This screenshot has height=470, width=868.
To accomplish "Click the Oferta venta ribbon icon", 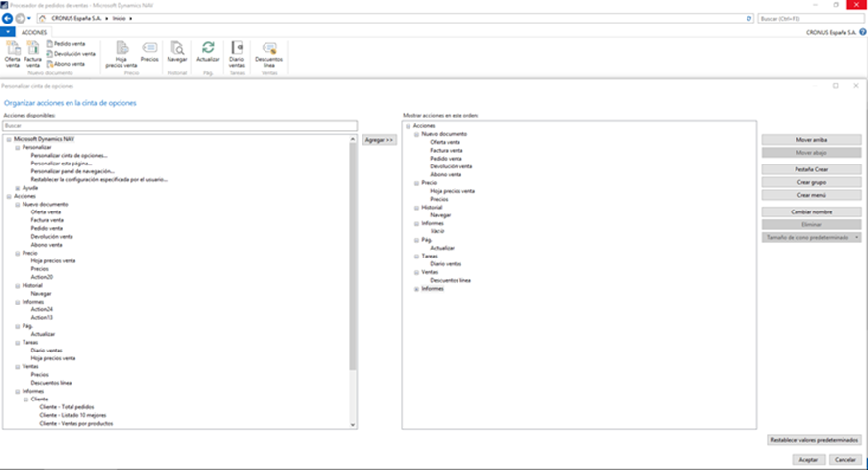I will click(12, 54).
